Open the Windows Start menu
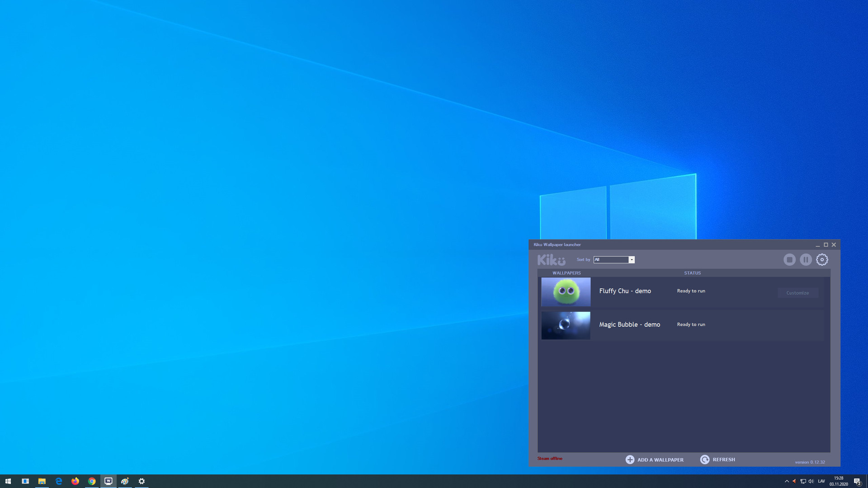Screen dimensions: 868x488 tap(8, 481)
